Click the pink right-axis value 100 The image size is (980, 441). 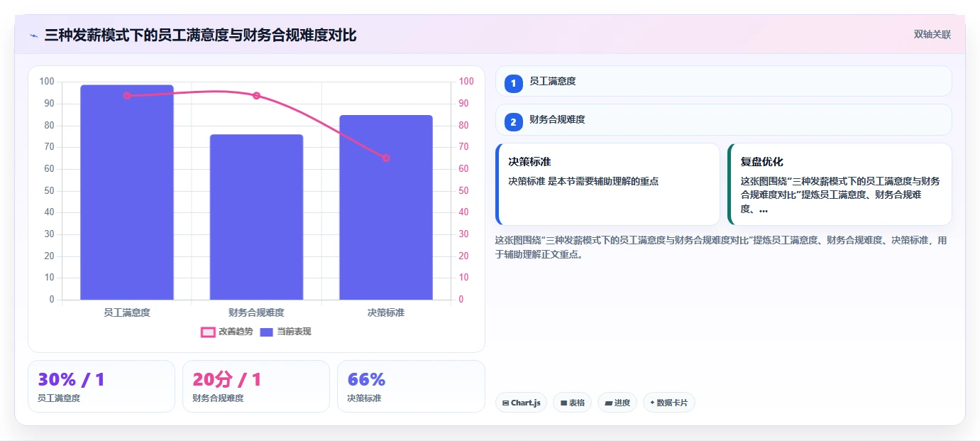click(466, 82)
